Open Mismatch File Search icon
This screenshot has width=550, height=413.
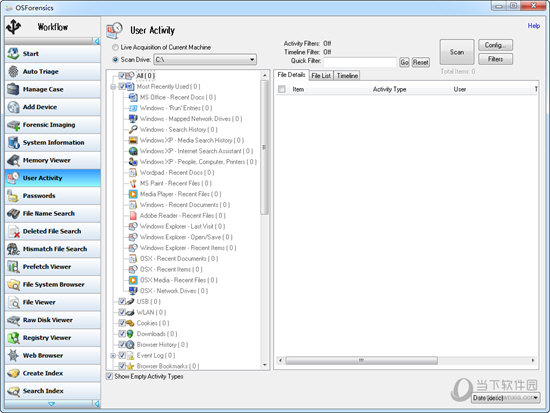pos(13,249)
